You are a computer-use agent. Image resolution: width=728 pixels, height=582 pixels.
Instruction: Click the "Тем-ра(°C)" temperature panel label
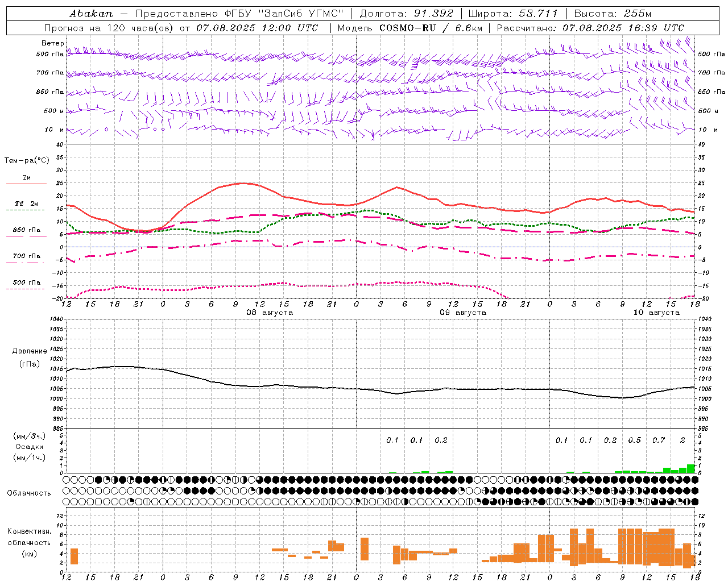point(27,161)
